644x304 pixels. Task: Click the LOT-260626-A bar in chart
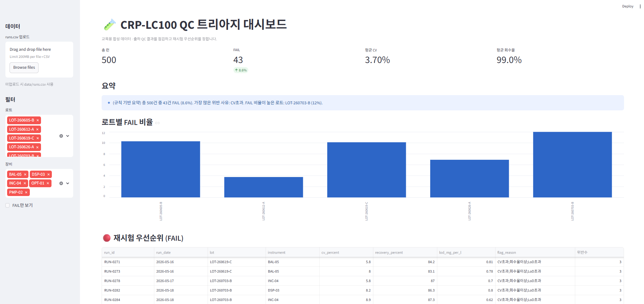click(470, 178)
